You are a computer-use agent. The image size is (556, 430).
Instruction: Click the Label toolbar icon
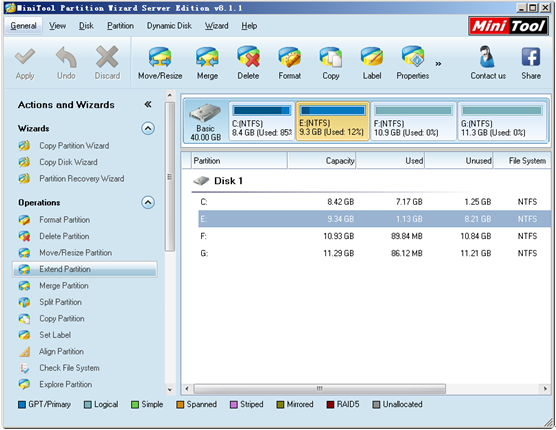tap(372, 57)
